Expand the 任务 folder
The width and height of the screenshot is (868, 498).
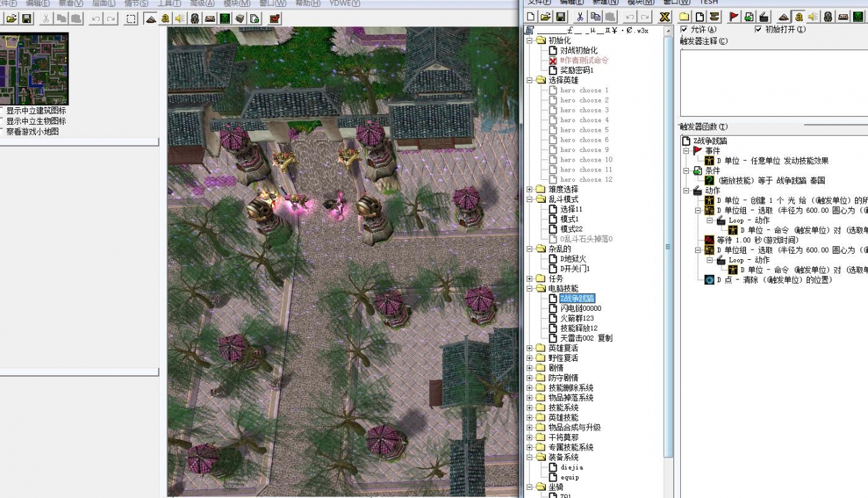tap(530, 279)
